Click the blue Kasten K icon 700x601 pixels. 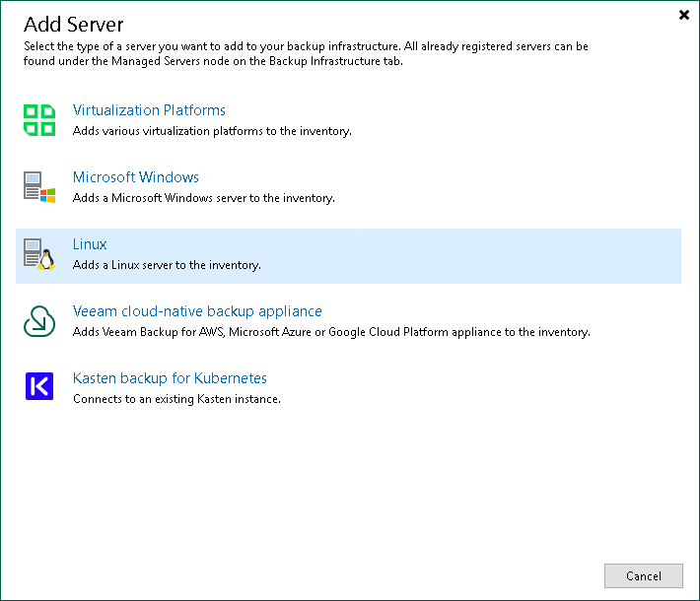[39, 387]
